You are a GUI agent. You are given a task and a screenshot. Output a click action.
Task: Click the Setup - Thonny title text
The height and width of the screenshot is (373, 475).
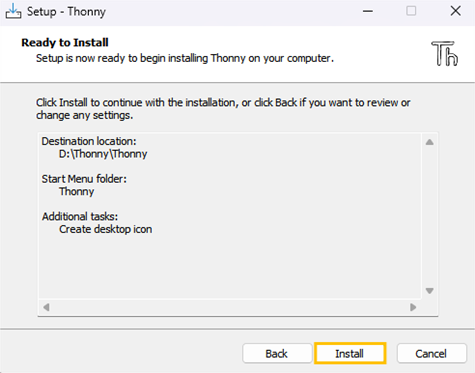tap(66, 12)
